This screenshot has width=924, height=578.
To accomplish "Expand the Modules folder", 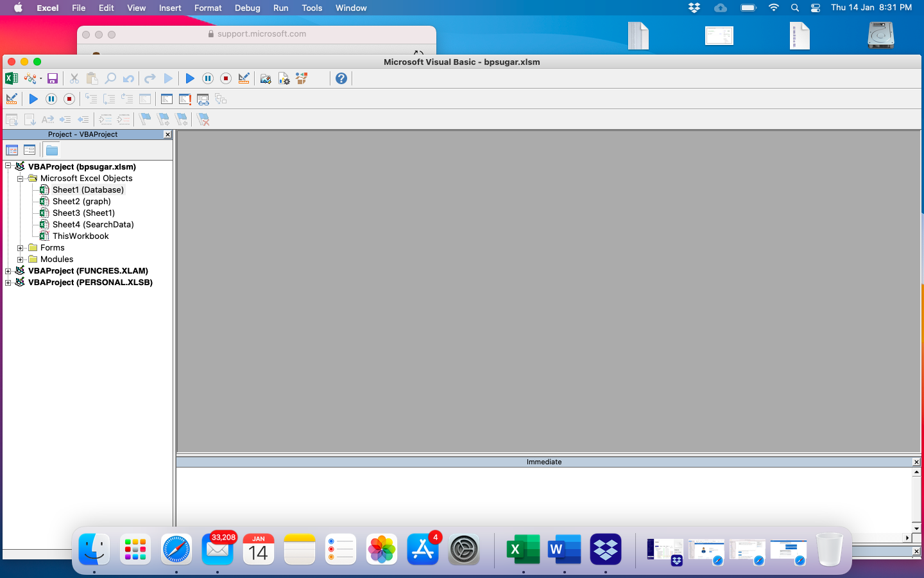I will [x=20, y=259].
